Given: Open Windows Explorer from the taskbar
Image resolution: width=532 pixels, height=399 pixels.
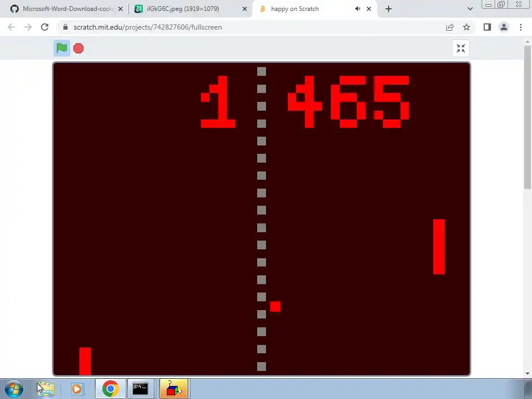Looking at the screenshot, I should click(46, 389).
